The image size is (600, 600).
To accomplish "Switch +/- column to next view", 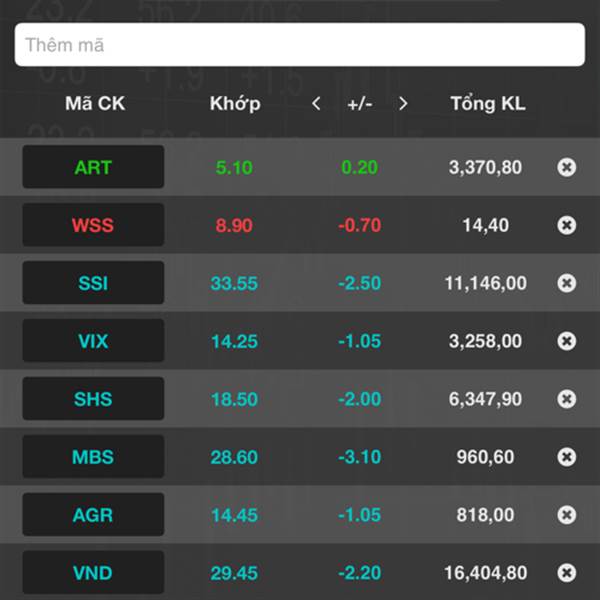I will 403,104.
